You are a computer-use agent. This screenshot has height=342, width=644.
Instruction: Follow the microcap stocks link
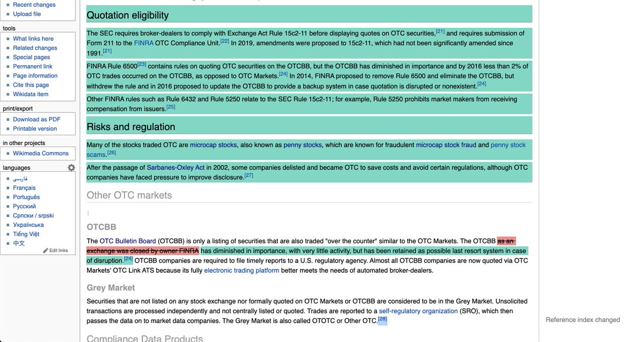tap(213, 145)
